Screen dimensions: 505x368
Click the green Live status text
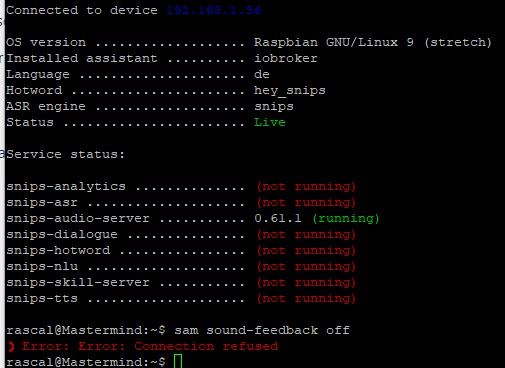[270, 122]
